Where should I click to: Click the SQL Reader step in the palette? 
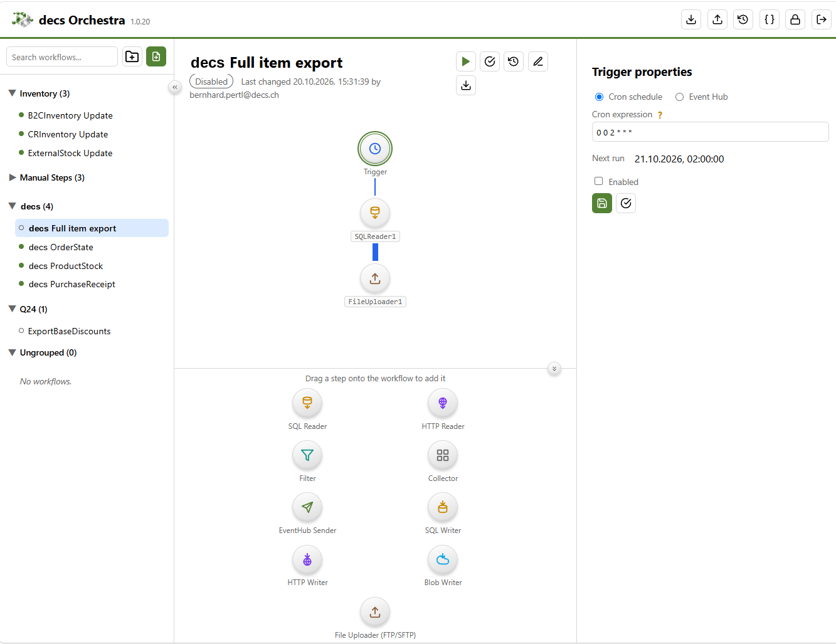(307, 403)
